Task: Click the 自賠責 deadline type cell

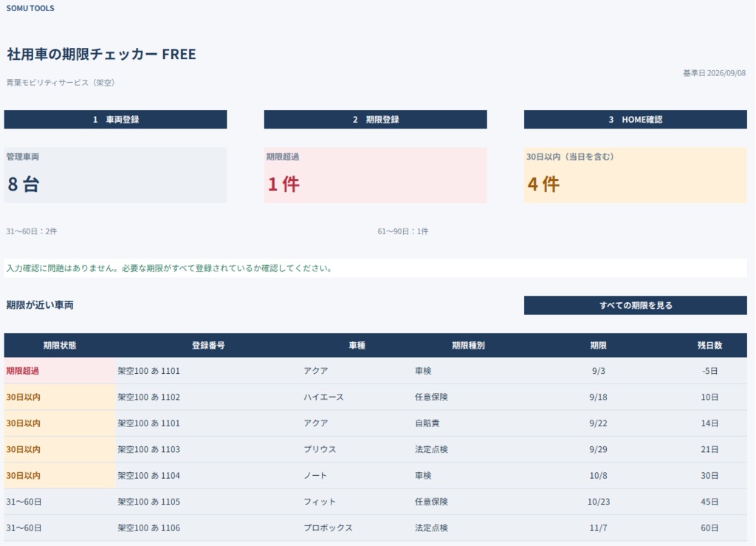Action: tap(427, 423)
